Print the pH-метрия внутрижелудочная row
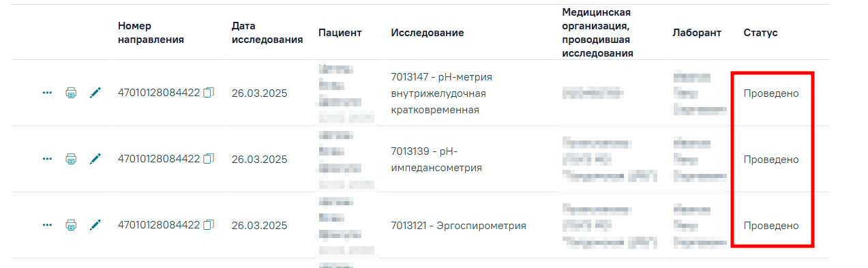 pyautogui.click(x=71, y=93)
